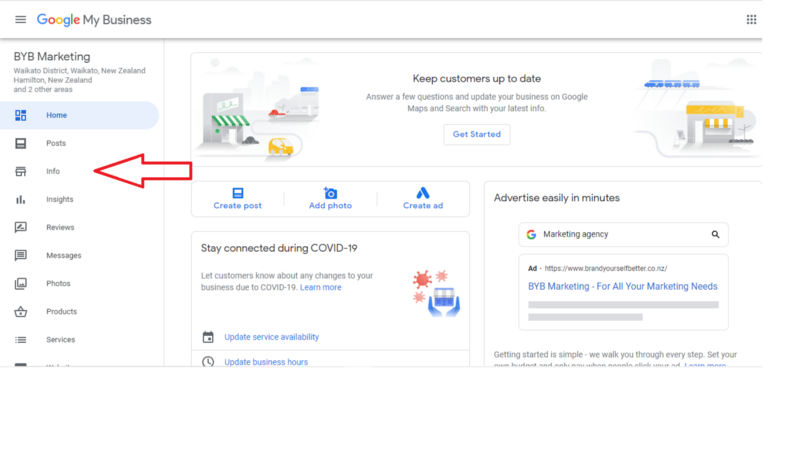The width and height of the screenshot is (800, 449).
Task: Click the Marketing agency search field
Action: pos(623,234)
